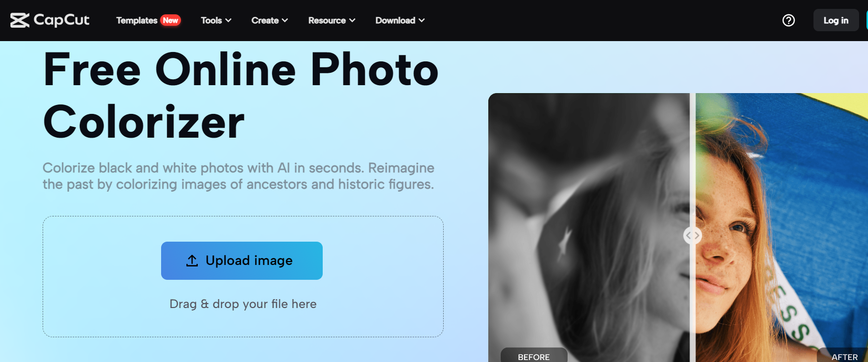Expand the Download dropdown chevron
The image size is (868, 362).
(x=422, y=20)
